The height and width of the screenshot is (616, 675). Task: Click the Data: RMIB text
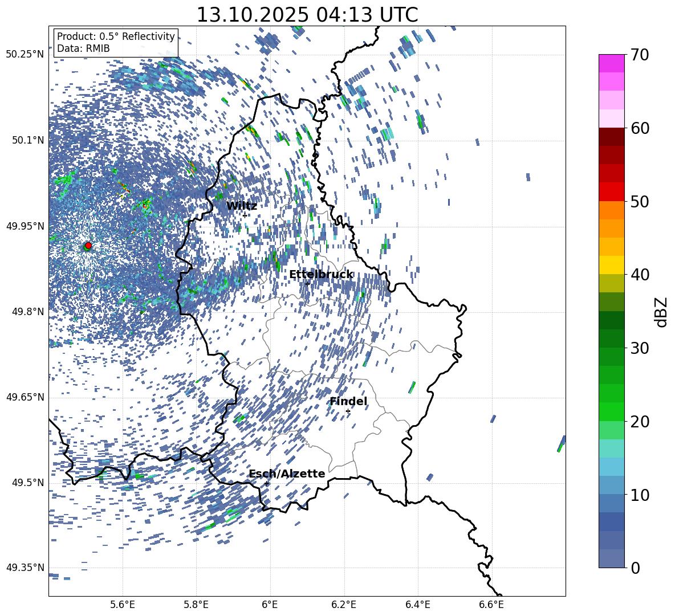click(x=83, y=48)
